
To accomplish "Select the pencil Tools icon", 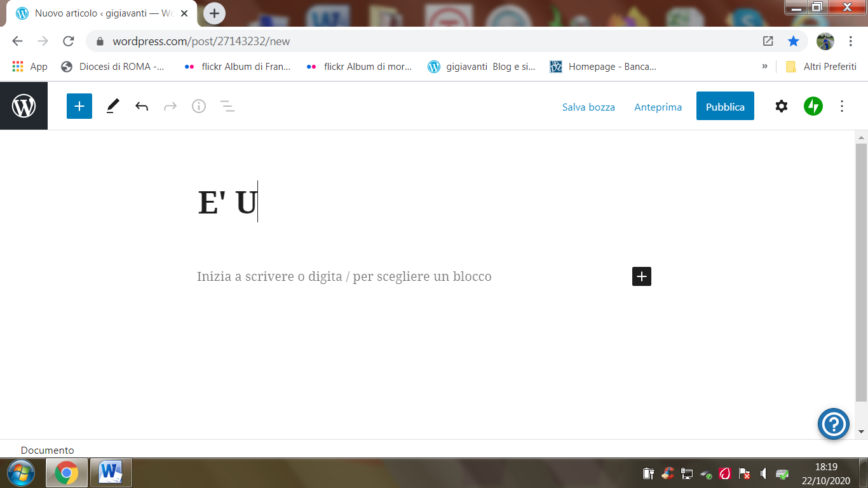I will pos(112,106).
